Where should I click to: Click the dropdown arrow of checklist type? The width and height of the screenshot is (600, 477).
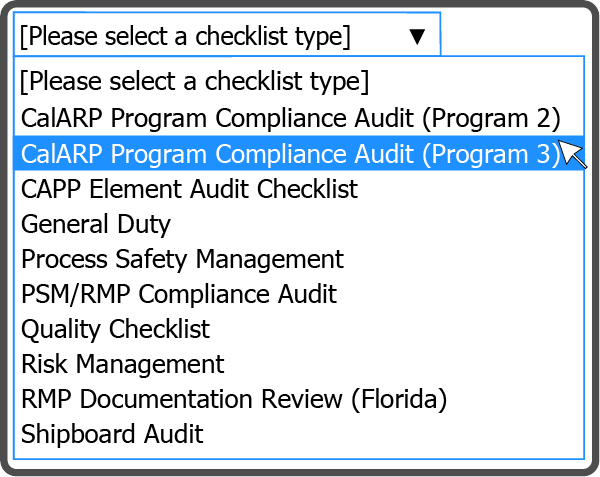pos(417,37)
